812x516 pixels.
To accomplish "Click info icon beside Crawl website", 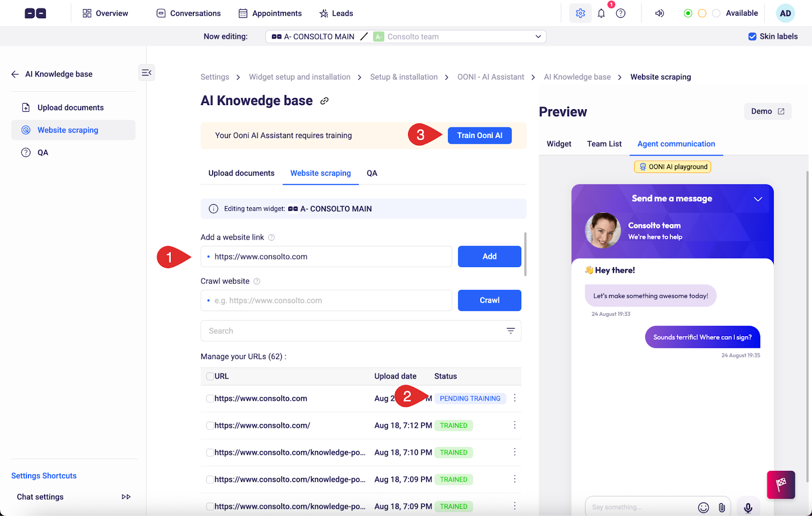I will pyautogui.click(x=257, y=281).
